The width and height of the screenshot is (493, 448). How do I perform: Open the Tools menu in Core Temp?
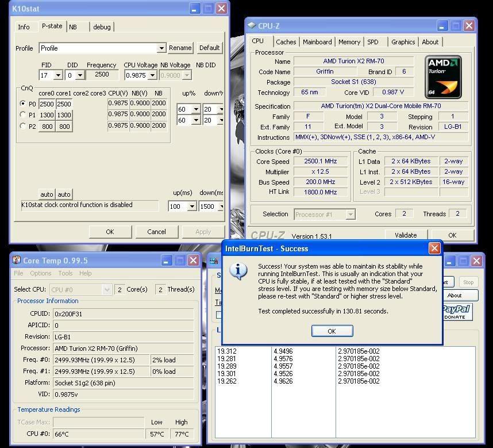coord(65,273)
